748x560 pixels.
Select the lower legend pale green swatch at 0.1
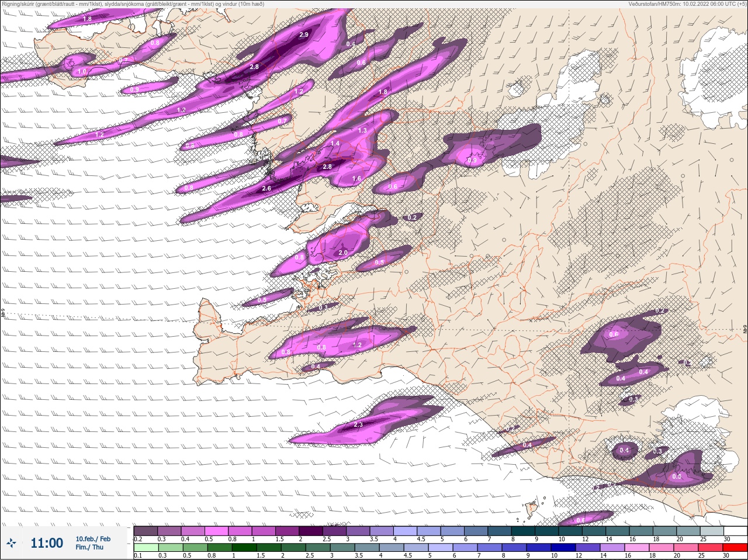click(146, 548)
